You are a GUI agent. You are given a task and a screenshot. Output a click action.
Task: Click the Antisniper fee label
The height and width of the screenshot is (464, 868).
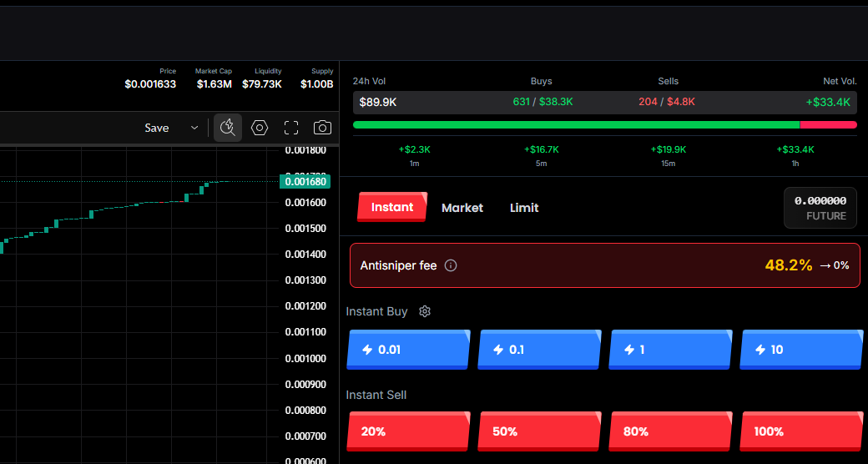398,265
